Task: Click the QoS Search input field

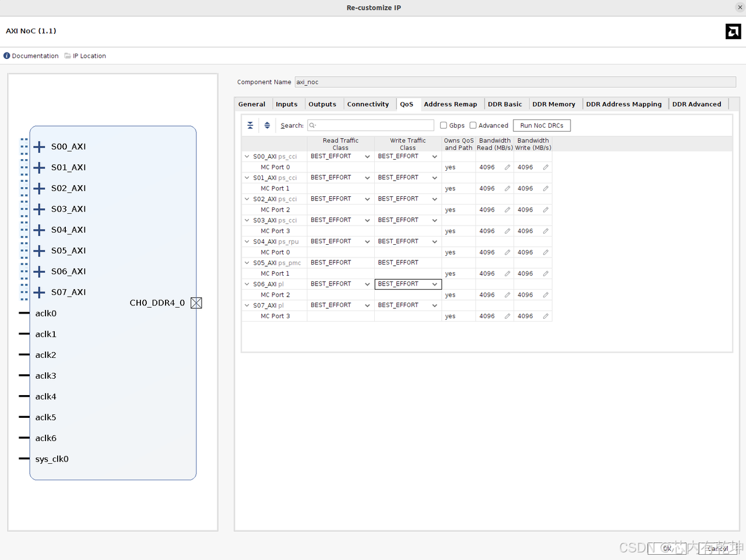Action: pos(371,125)
